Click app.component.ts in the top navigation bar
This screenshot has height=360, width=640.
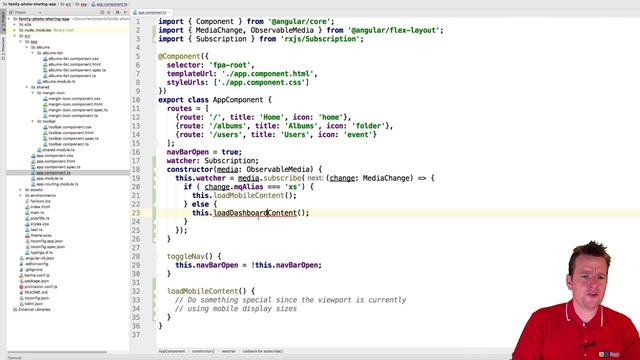(x=109, y=4)
